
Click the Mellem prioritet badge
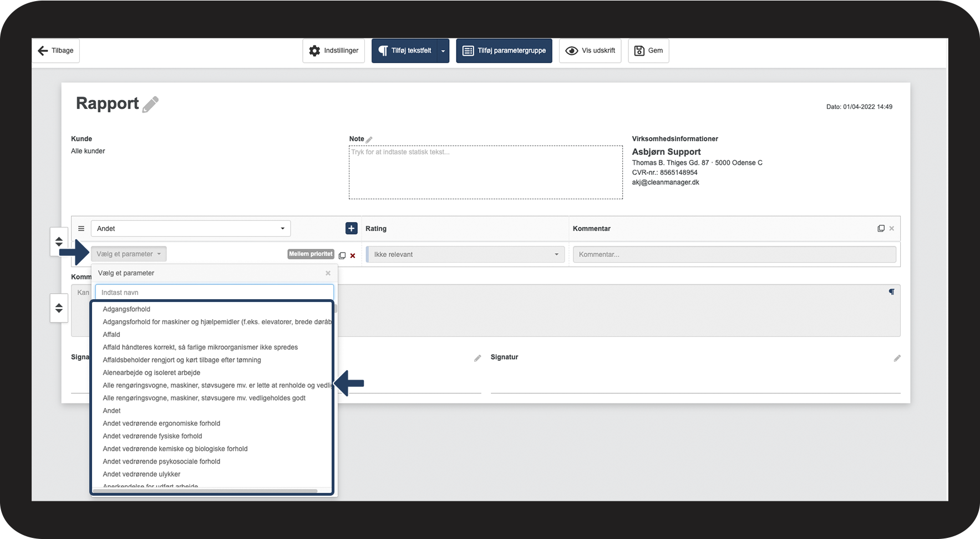click(311, 254)
